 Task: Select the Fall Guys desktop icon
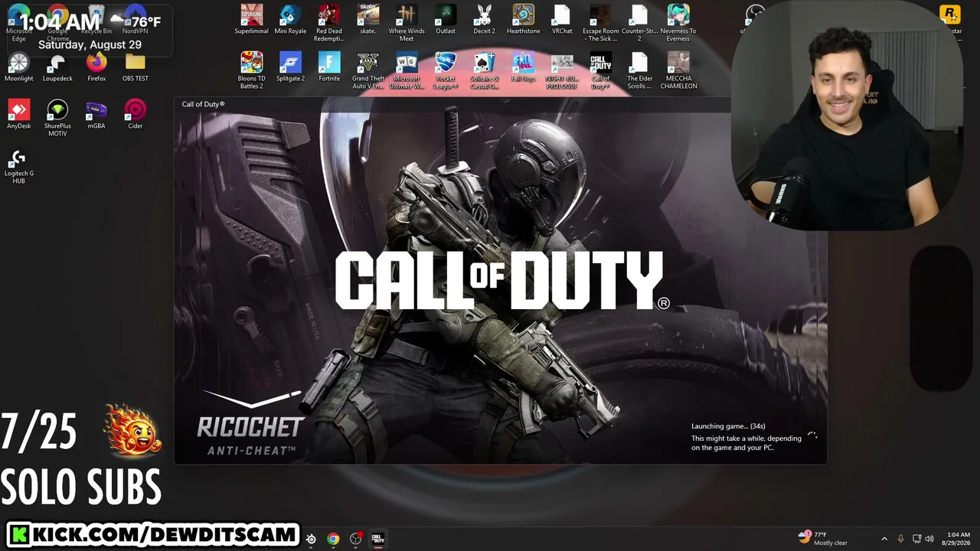point(523,67)
